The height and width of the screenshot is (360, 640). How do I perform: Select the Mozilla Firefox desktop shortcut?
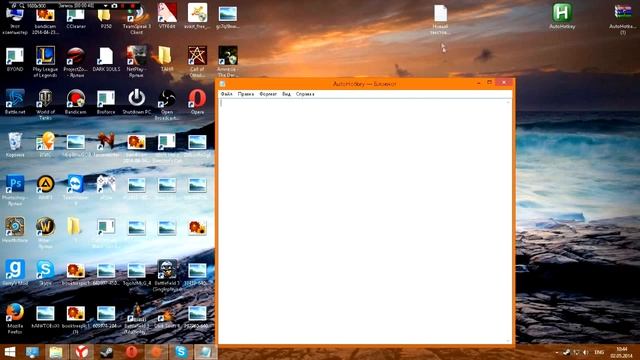(15, 318)
